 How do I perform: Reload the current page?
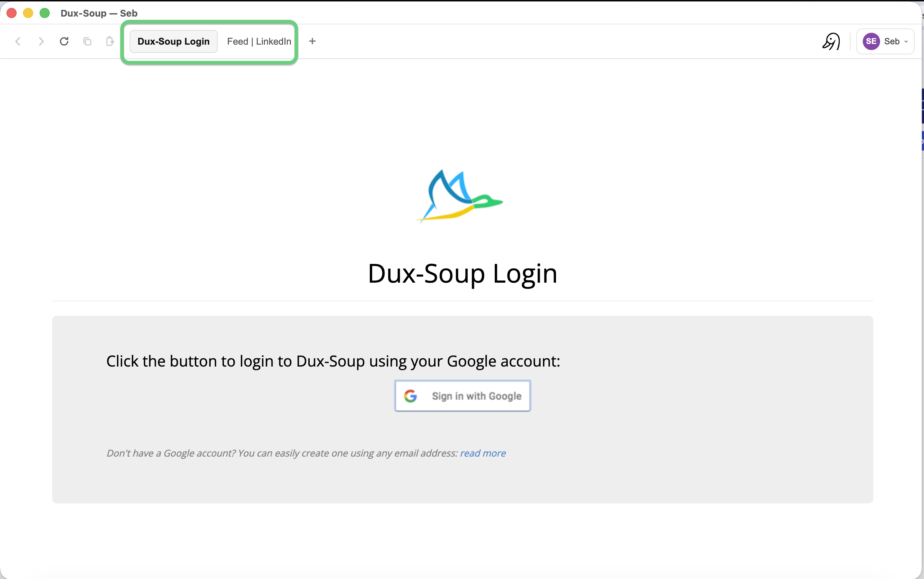click(64, 41)
